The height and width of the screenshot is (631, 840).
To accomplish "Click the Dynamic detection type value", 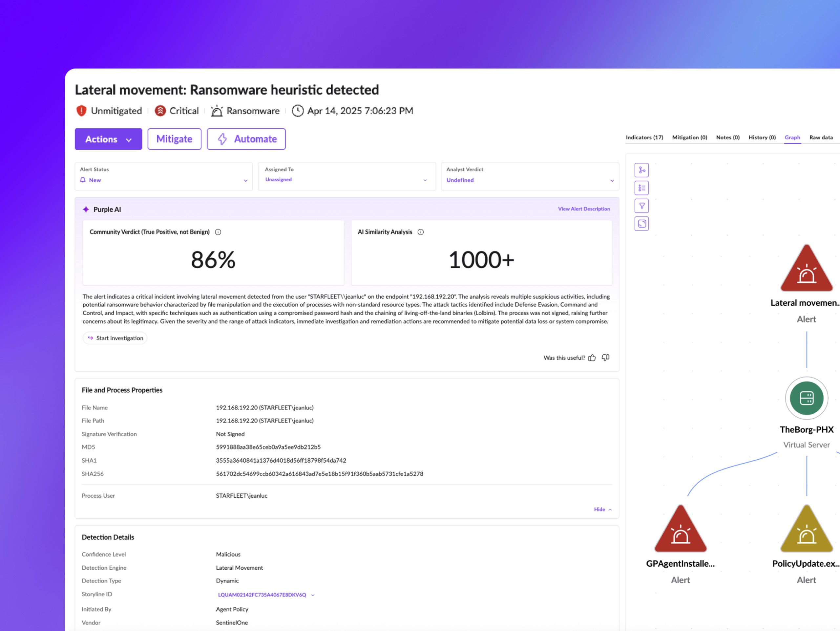I will (227, 581).
